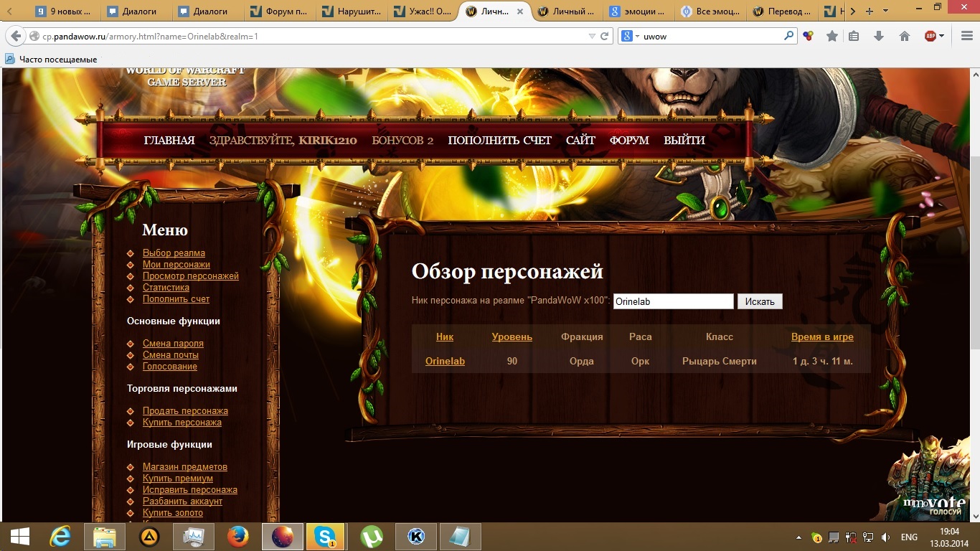Image resolution: width=980 pixels, height=551 pixels.
Task: Switch to 'Нарушит...' tab
Action: tap(351, 11)
